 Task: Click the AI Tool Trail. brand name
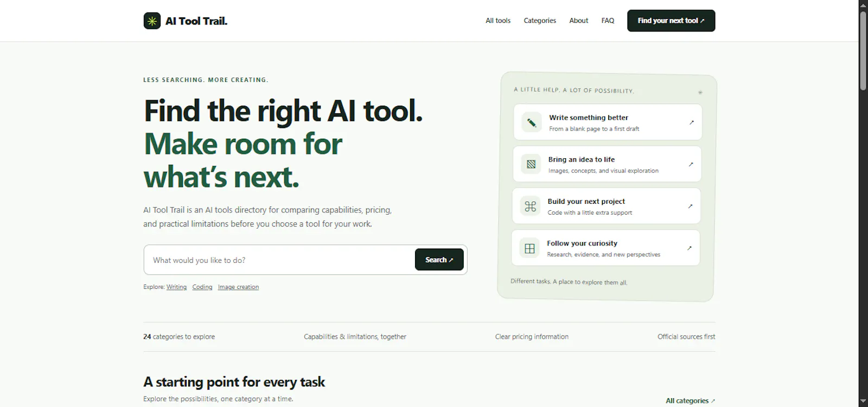[x=196, y=21]
